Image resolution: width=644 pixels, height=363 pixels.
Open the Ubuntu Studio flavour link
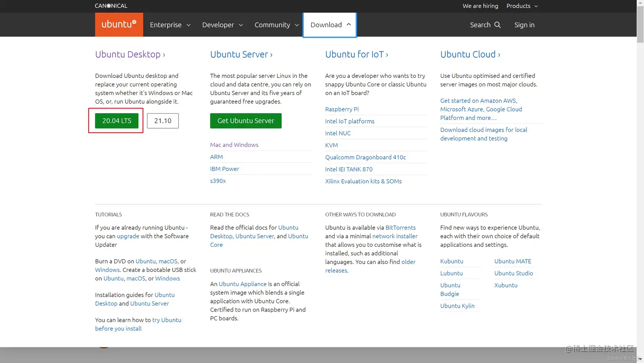pyautogui.click(x=514, y=273)
